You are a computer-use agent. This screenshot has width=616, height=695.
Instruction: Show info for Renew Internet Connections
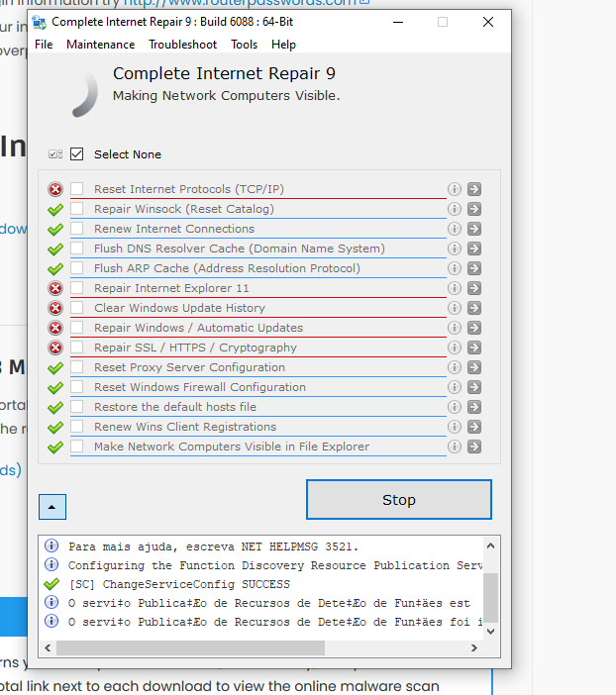tap(455, 229)
